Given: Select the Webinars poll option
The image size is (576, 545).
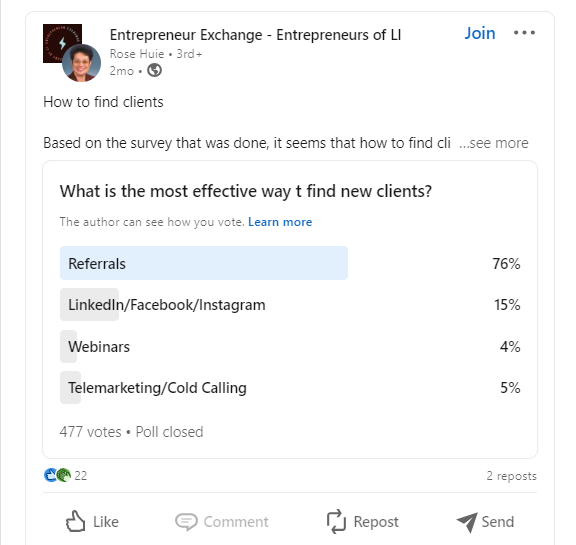Looking at the screenshot, I should (x=290, y=346).
